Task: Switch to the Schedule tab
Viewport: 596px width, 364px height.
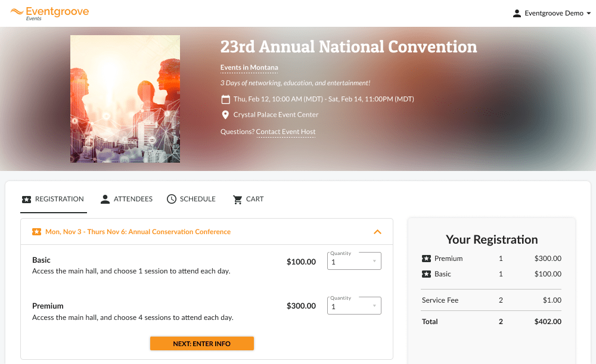Action: coord(191,199)
